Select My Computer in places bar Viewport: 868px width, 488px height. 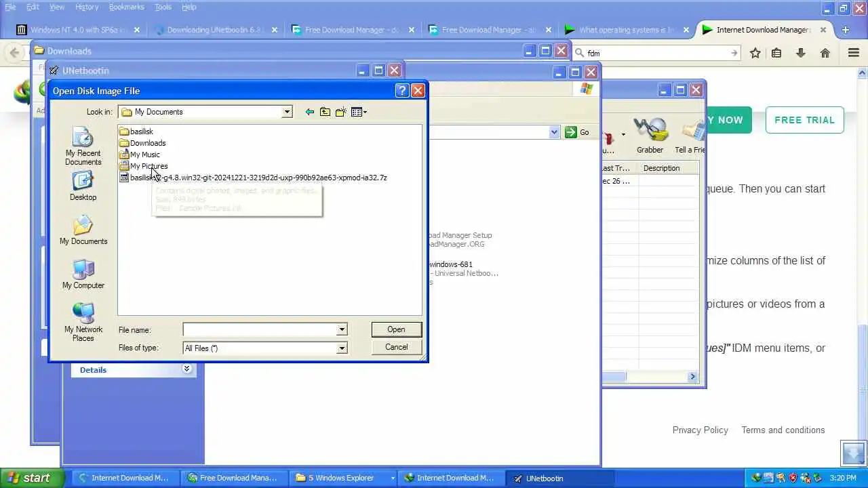click(83, 274)
